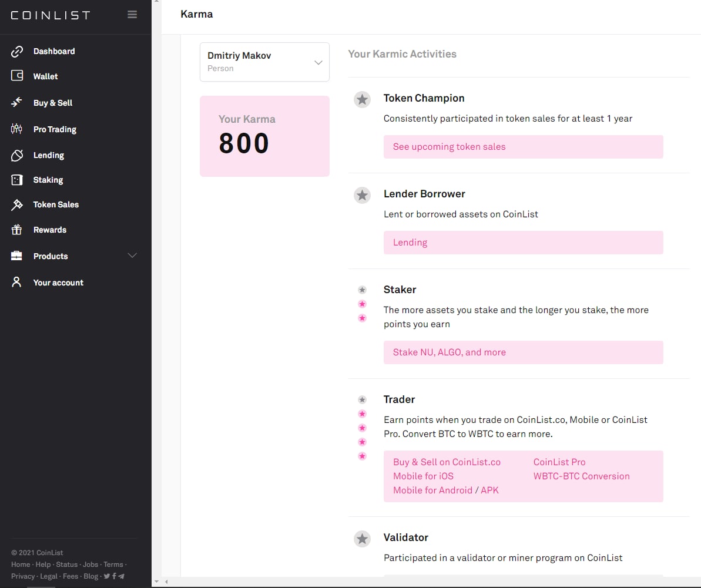Click the gray top star beside Trader
The width and height of the screenshot is (701, 588).
362,399
